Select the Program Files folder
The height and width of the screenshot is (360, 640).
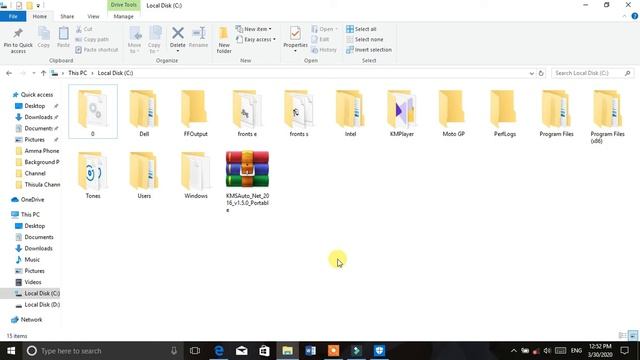click(x=556, y=112)
